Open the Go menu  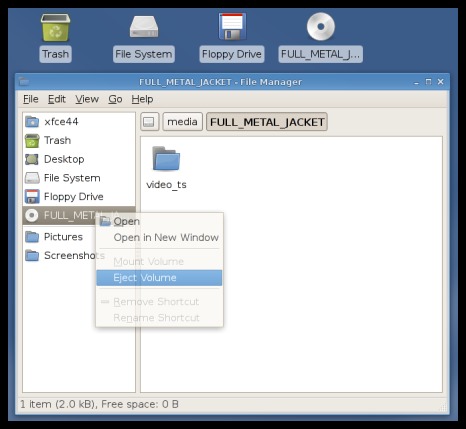click(115, 99)
